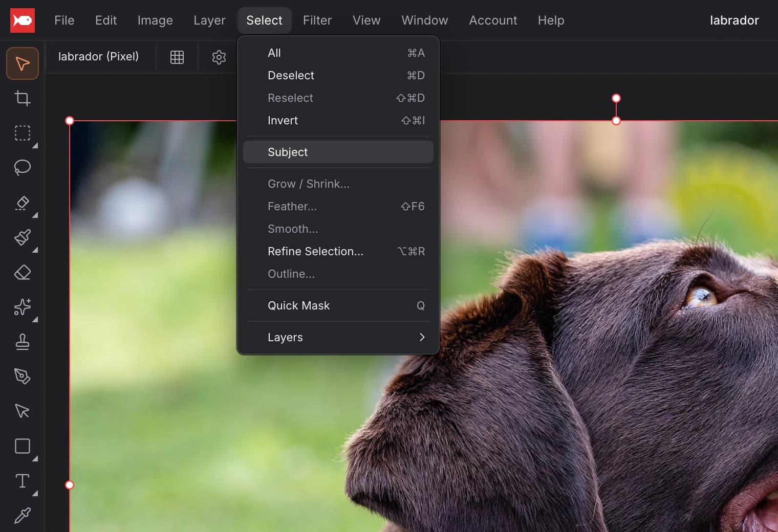Screen dimensions: 778x532
Task: Select the Arrange pointer tool
Action: pyautogui.click(x=23, y=63)
